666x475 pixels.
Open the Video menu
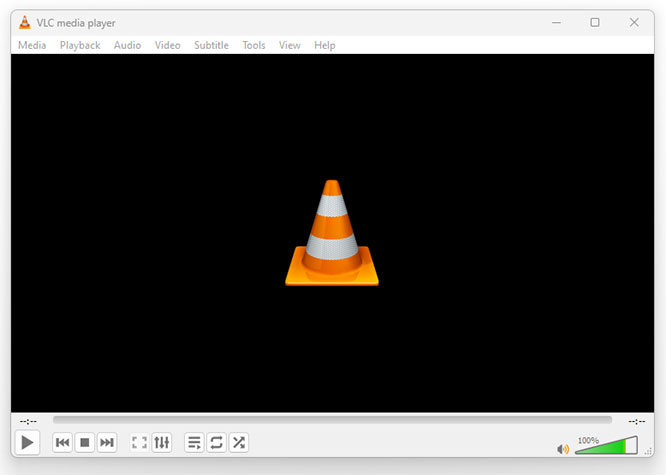point(167,45)
